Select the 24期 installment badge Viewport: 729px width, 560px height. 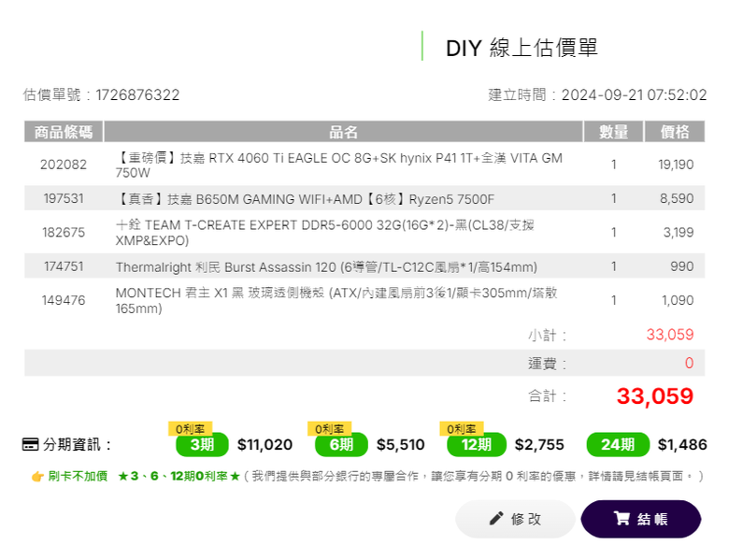[618, 445]
